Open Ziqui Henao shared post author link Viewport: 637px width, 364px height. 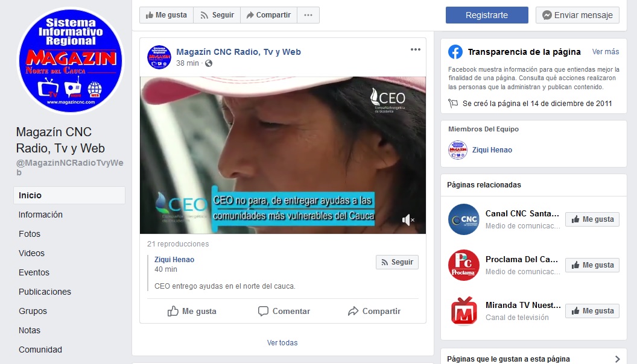(174, 259)
